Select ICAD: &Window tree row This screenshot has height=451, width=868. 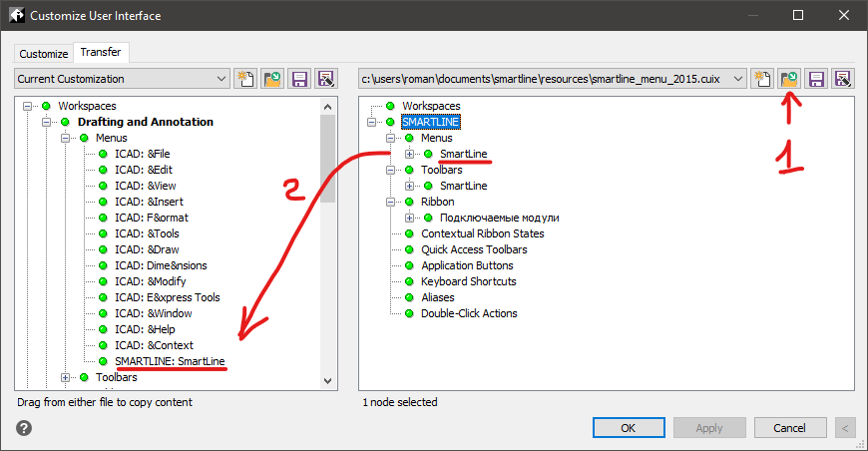pyautogui.click(x=154, y=313)
